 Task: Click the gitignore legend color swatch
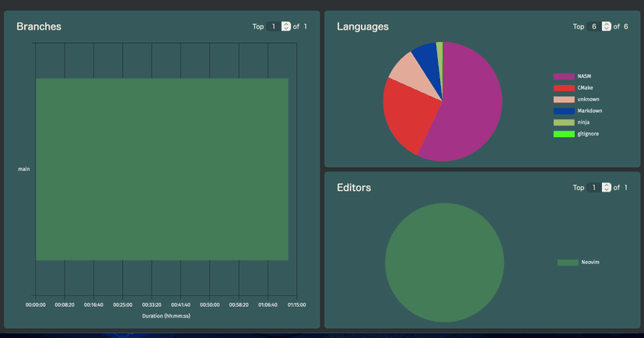click(564, 134)
